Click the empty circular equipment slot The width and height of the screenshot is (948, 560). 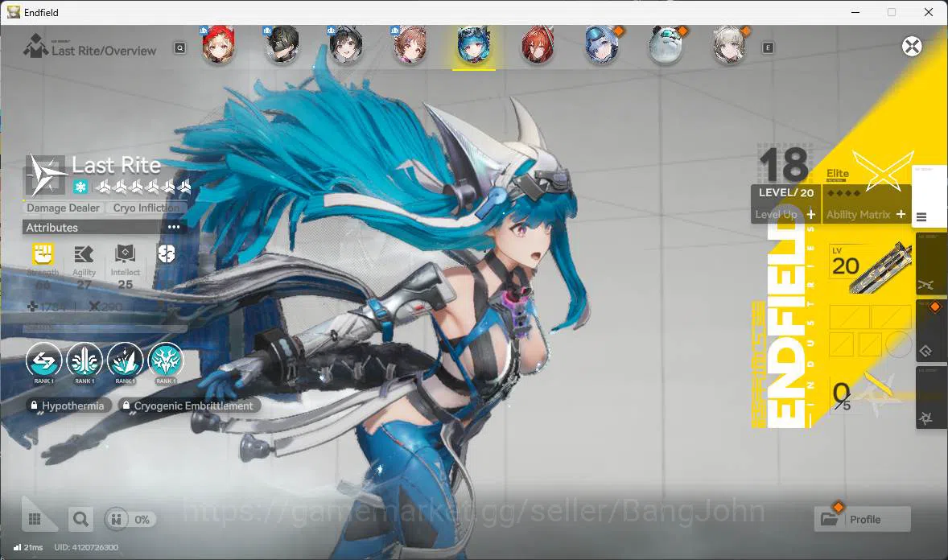898,344
